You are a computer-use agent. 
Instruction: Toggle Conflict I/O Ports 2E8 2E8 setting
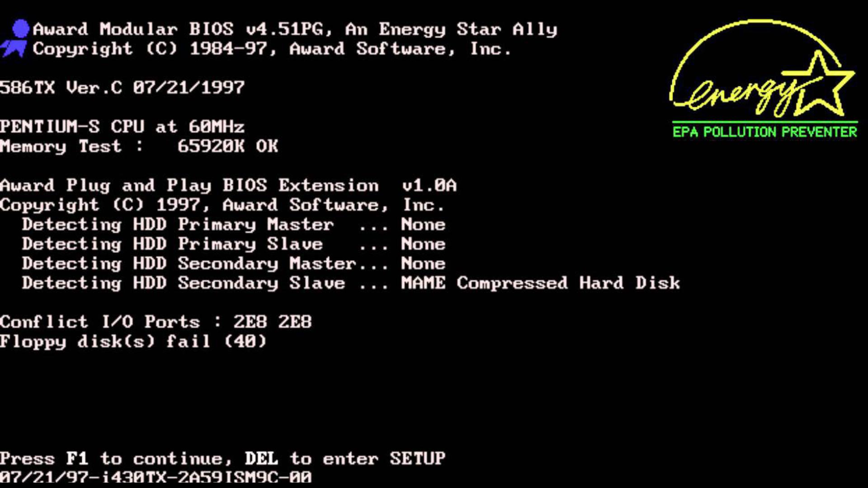[x=157, y=321]
